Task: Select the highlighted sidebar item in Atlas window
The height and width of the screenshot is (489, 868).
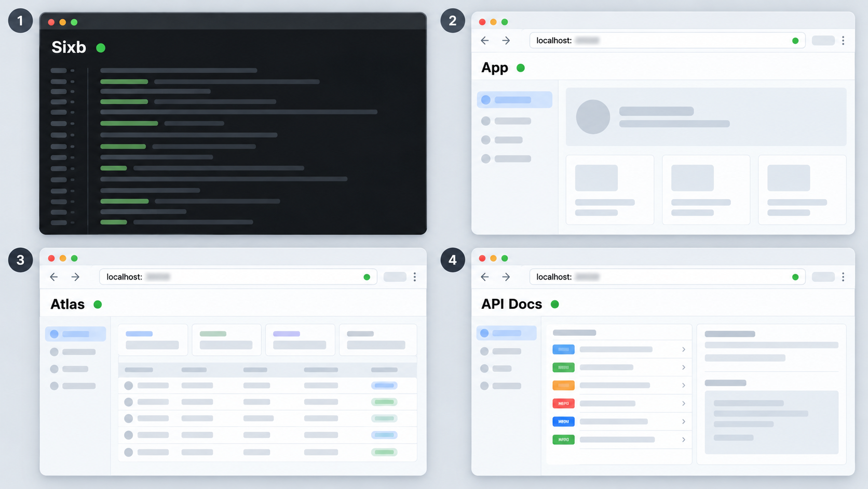Action: tap(75, 334)
